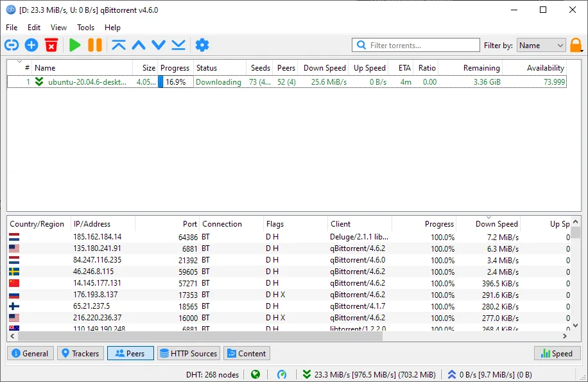Click the orange lock UI icon

pyautogui.click(x=576, y=46)
